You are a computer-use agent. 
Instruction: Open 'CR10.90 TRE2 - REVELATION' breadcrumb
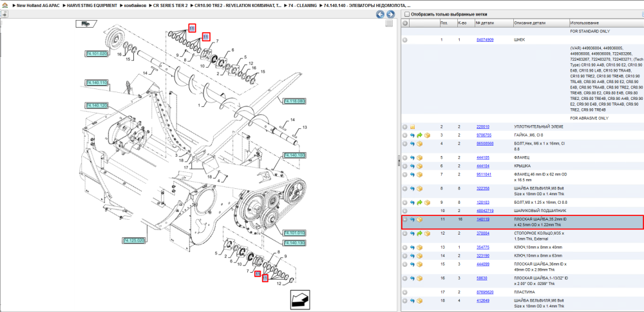tap(238, 6)
